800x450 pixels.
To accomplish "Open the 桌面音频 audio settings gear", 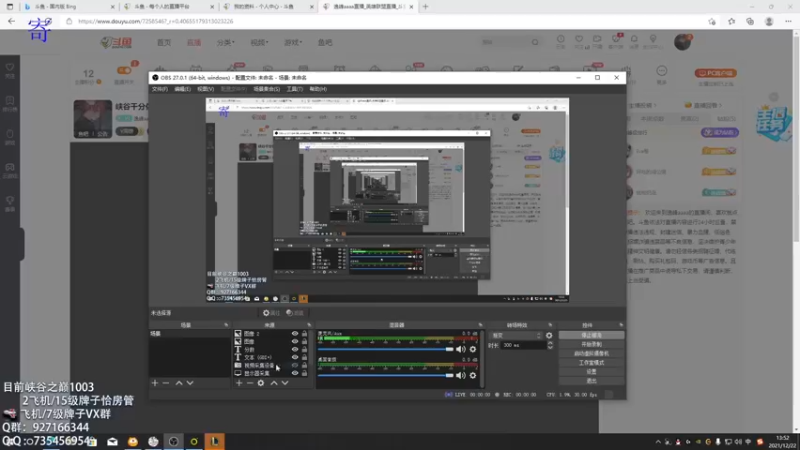I will pos(473,376).
